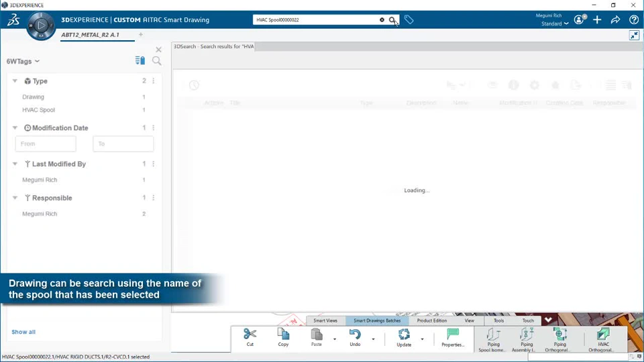Switch to Smart Drawings Batches tab

click(377, 320)
